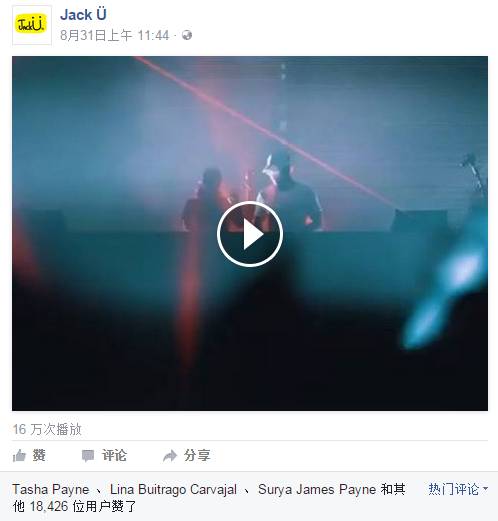Click the comment speech bubble icon
The width and height of the screenshot is (498, 521).
pos(88,456)
